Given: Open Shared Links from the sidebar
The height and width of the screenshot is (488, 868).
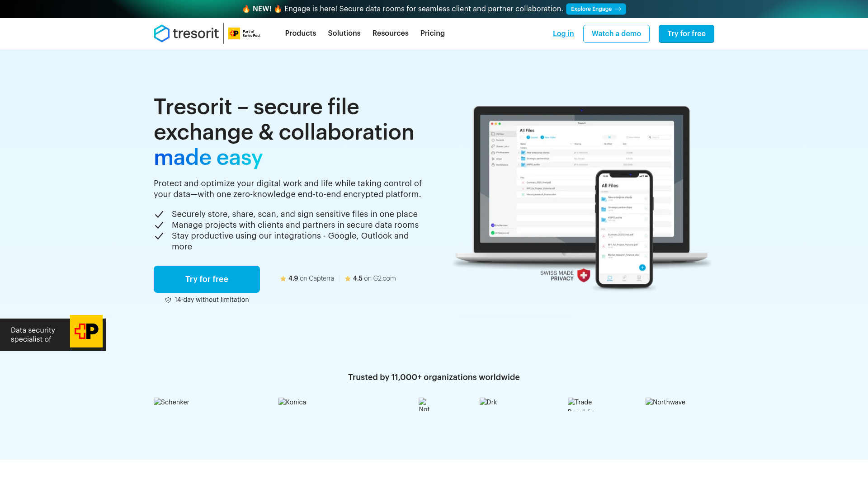Looking at the screenshot, I should point(503,146).
